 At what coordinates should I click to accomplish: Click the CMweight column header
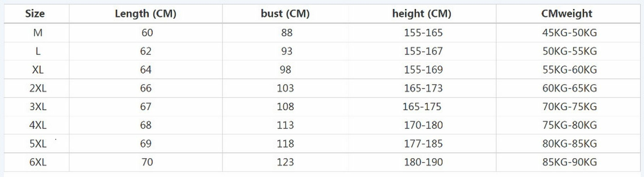pos(567,14)
